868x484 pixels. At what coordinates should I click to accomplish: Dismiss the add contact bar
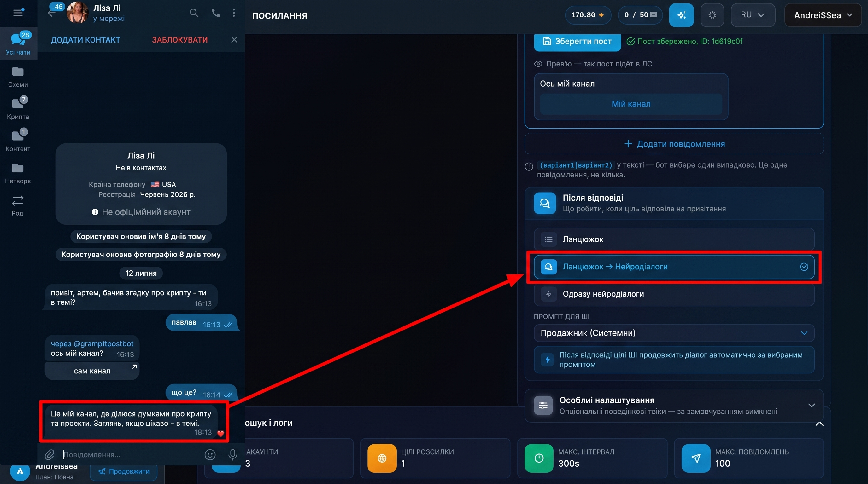point(234,40)
